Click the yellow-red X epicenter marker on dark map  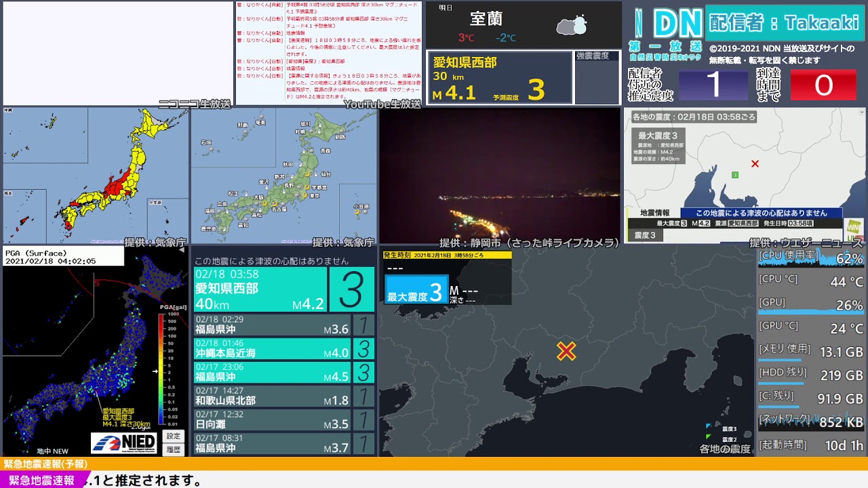(566, 350)
